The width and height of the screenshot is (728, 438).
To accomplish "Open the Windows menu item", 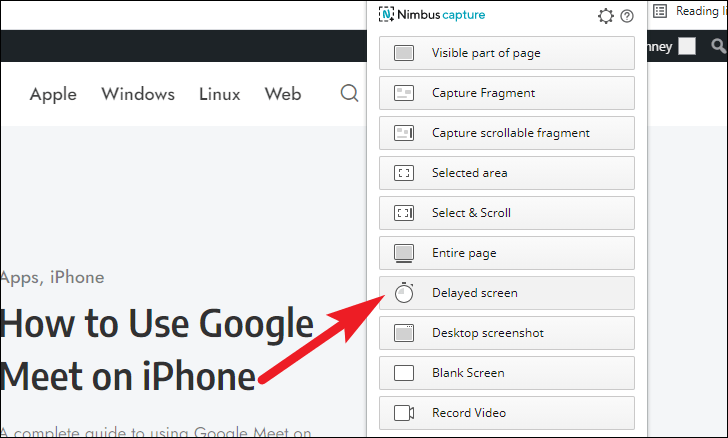I will pos(138,94).
